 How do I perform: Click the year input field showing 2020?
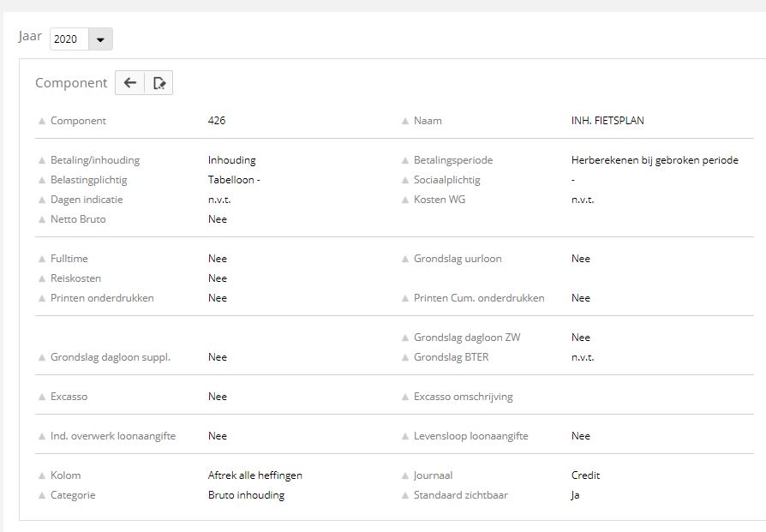point(69,39)
